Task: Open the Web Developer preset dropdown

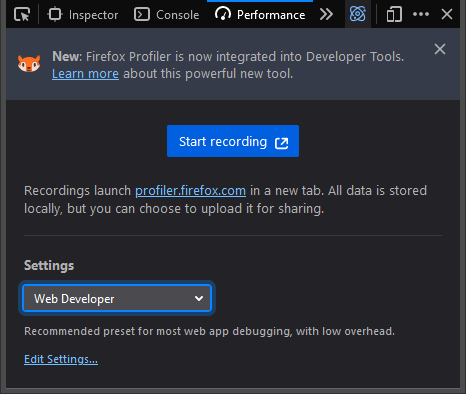Action: 117,298
